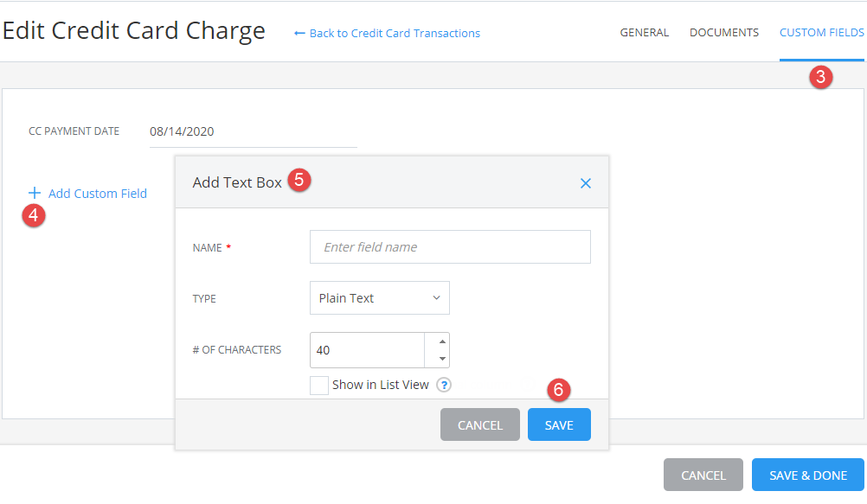
Task: Click the up arrow to increase character count
Action: click(x=440, y=342)
